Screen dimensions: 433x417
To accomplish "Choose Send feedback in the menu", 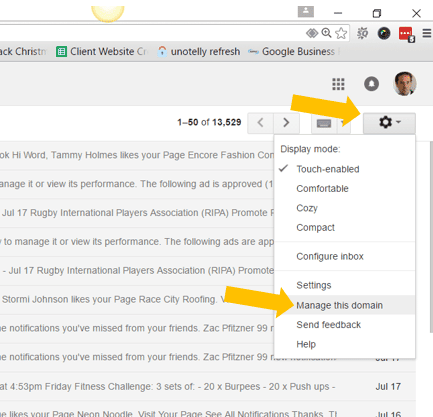I will pos(345,325).
